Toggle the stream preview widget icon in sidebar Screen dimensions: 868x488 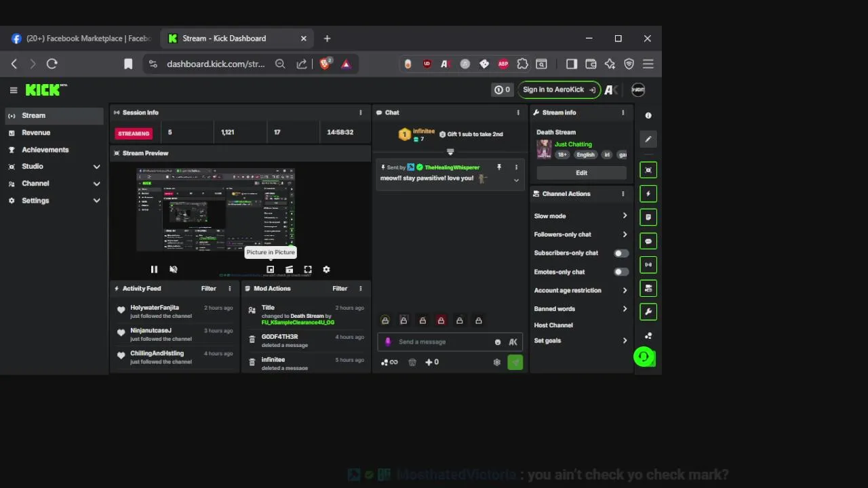[x=648, y=170]
